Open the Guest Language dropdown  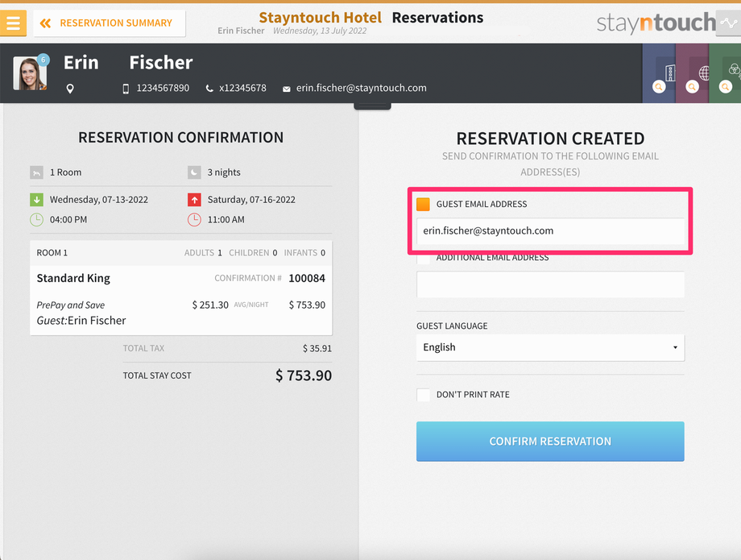tap(550, 348)
